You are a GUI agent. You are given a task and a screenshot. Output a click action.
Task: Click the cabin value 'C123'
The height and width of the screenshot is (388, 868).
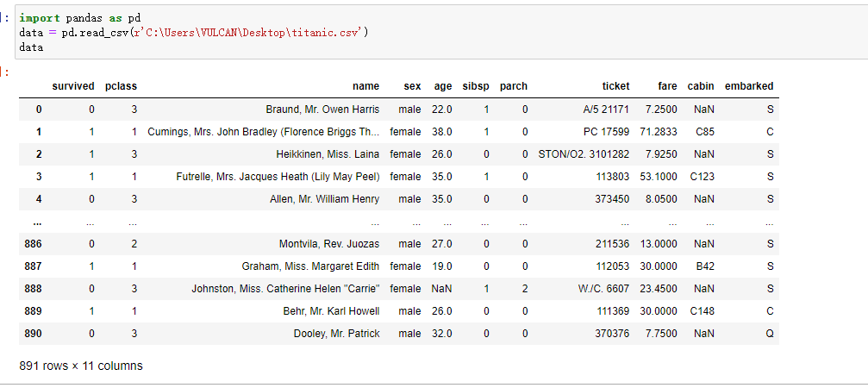[702, 177]
